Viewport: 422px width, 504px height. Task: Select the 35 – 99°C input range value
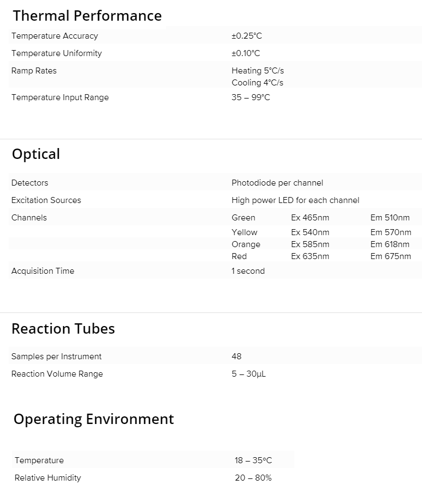tap(251, 97)
